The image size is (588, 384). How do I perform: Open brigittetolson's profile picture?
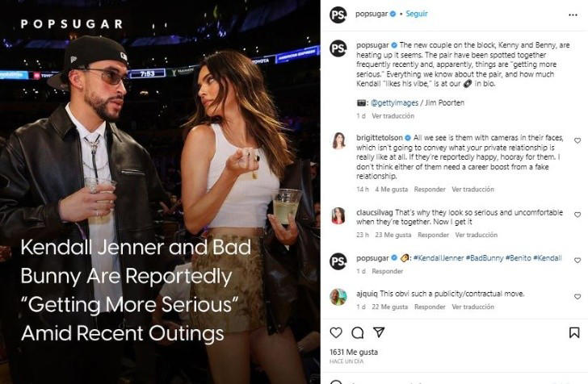click(338, 142)
